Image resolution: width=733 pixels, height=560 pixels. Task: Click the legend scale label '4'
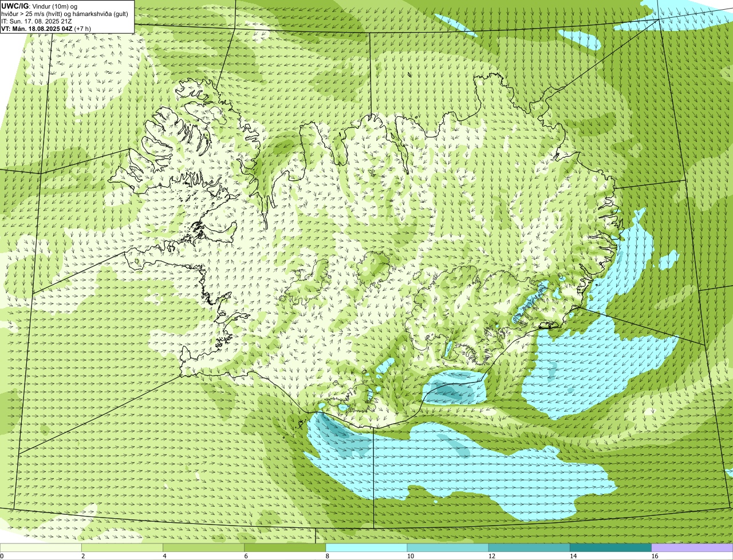164,556
